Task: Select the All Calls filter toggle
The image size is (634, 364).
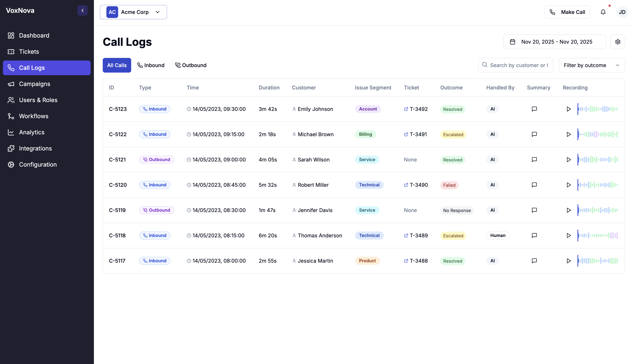Action: pos(117,65)
